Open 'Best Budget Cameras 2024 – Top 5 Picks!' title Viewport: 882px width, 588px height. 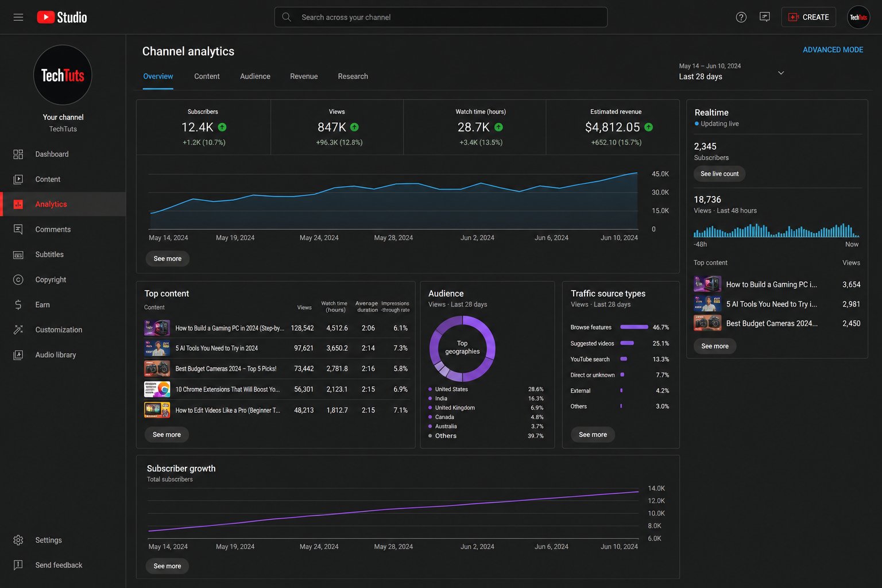[x=226, y=369]
